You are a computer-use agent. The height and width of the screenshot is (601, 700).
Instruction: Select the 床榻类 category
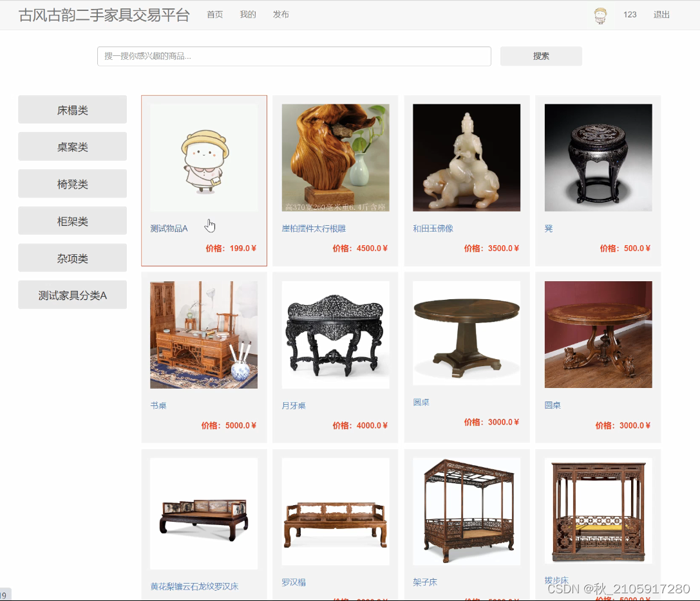[x=72, y=109]
